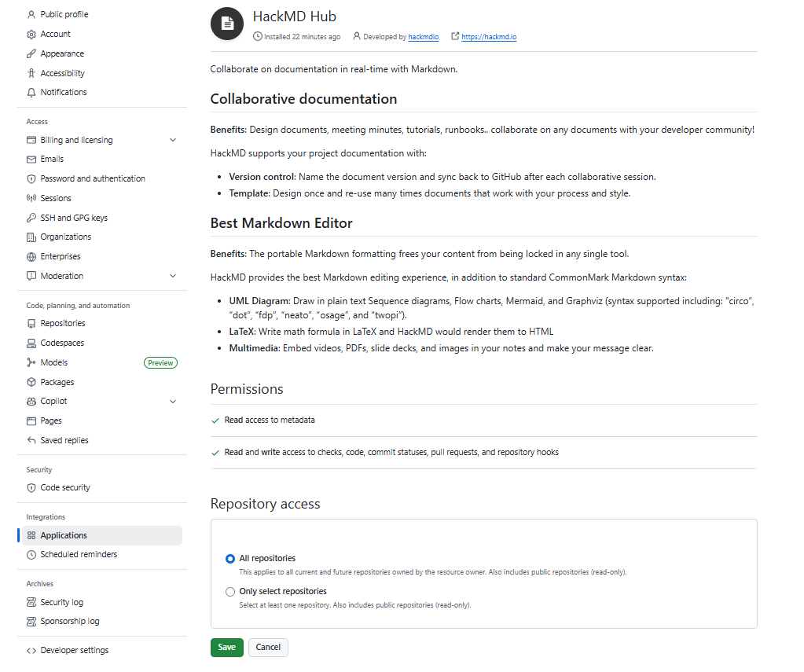Click the Saved replies arrow icon
This screenshot has width=804, height=672.
pos(31,440)
